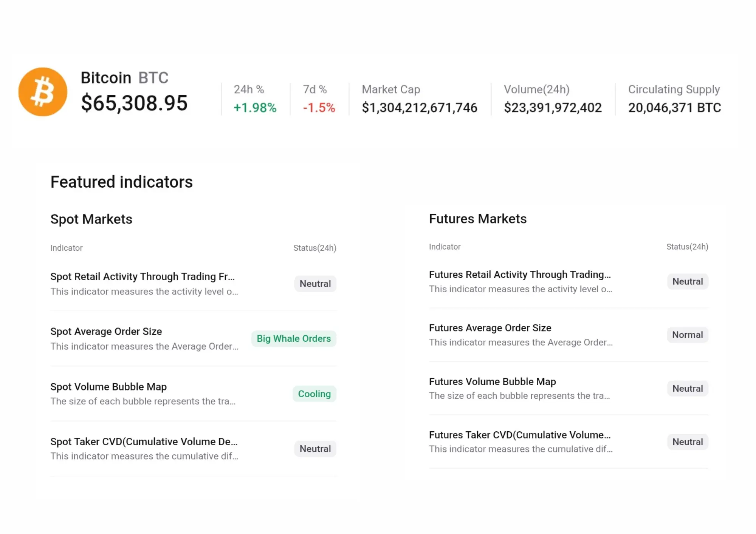
Task: Click the orange Bitcoin logo icon
Action: coord(43,92)
